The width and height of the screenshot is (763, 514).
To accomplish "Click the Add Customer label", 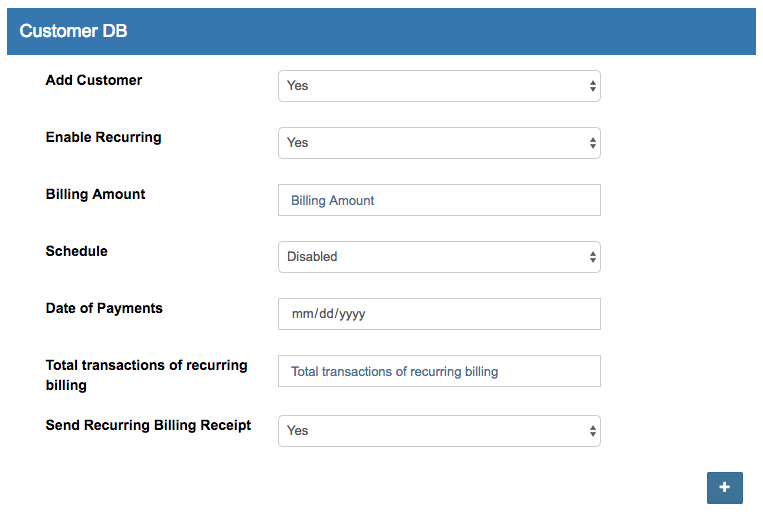I will point(94,80).
